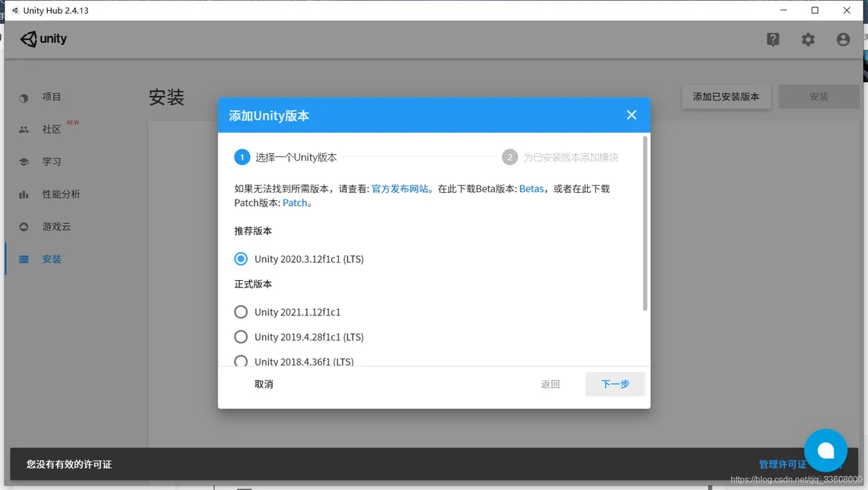This screenshot has width=868, height=490.
Task: Close the 添加Unity版本 dialog
Action: pyautogui.click(x=631, y=115)
